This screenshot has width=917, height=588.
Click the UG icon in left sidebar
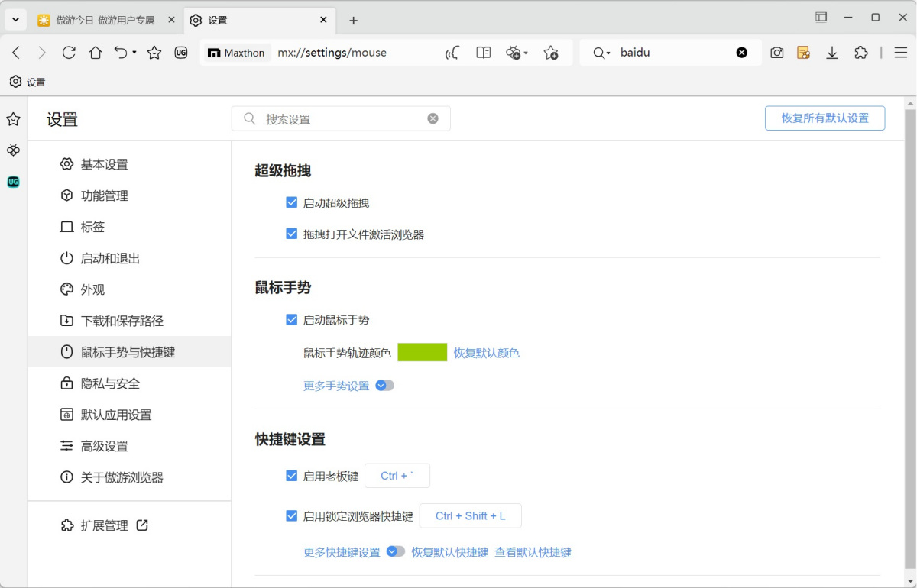coord(13,182)
